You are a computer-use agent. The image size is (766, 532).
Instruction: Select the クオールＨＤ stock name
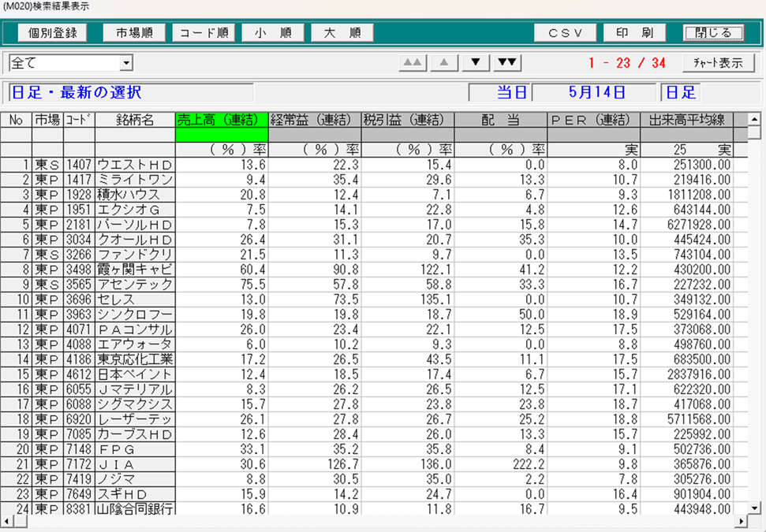136,240
